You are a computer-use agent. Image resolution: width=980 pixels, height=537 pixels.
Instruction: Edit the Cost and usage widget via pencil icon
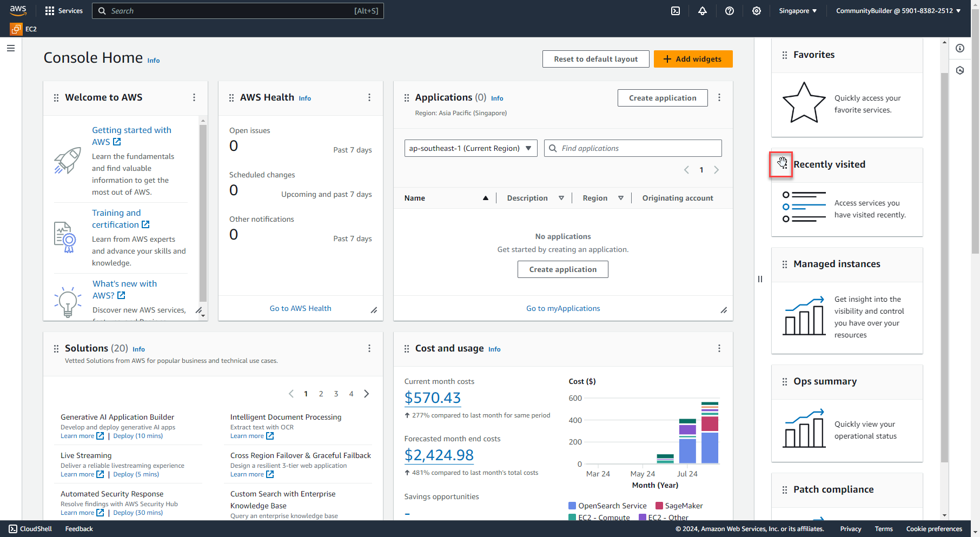pyautogui.click(x=719, y=348)
